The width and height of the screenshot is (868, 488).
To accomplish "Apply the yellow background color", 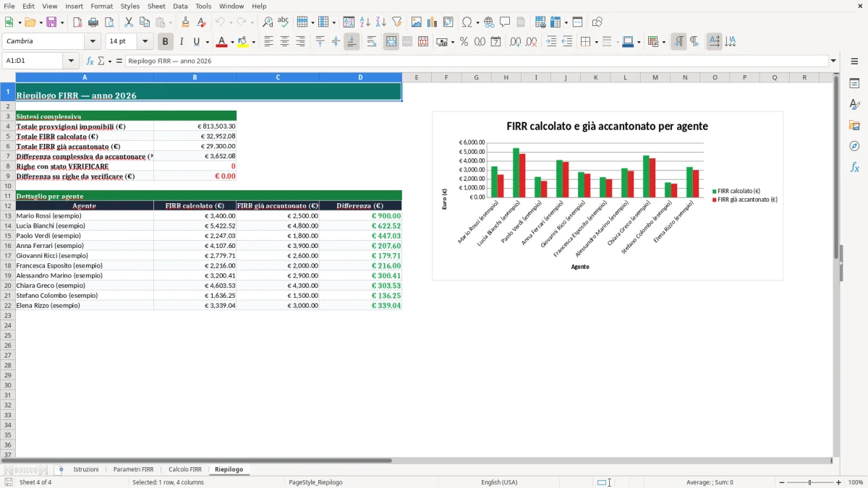I will 244,41.
